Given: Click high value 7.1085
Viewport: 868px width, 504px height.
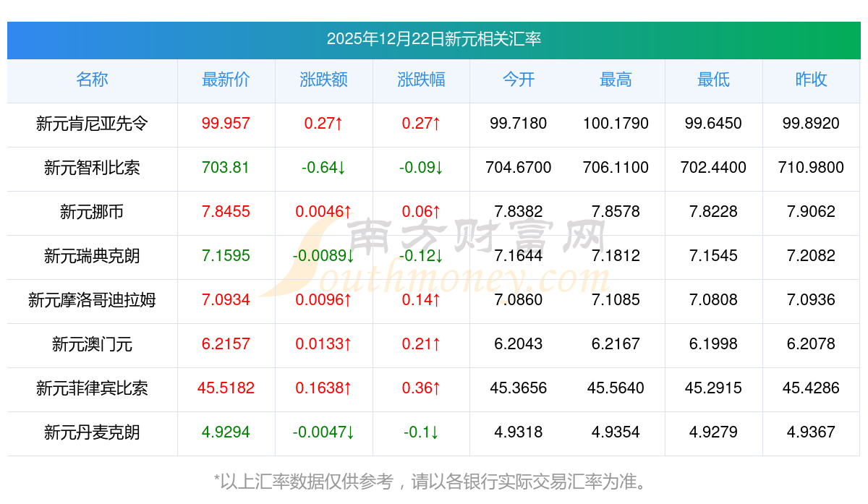Looking at the screenshot, I should coord(616,300).
